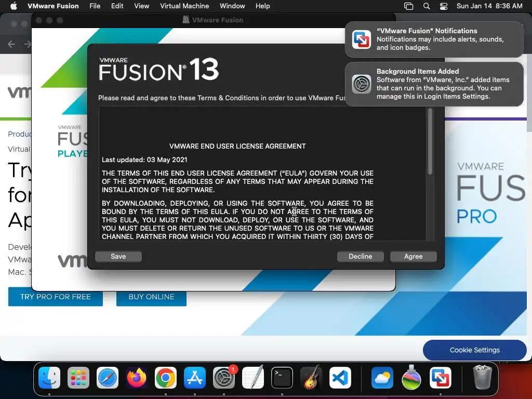Open Spotlight search in menu bar
Screen dimensions: 532x399
[427, 6]
